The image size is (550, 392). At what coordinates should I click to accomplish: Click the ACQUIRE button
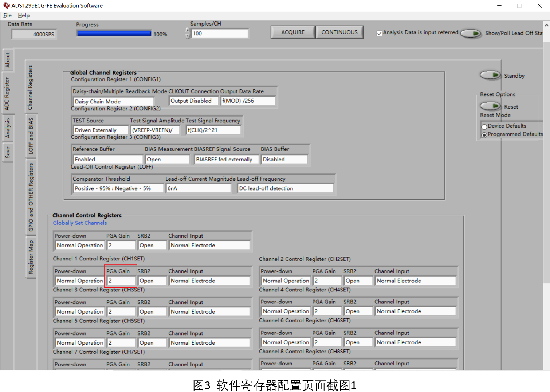[293, 32]
